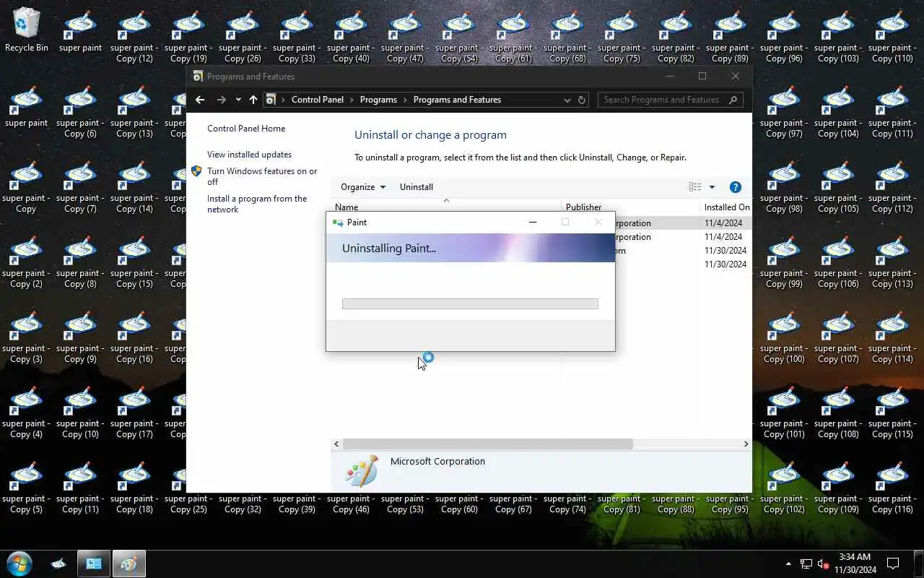924x578 pixels.
Task: Select 'super paint - Copy (46)' desktop shortcut
Action: (351, 504)
